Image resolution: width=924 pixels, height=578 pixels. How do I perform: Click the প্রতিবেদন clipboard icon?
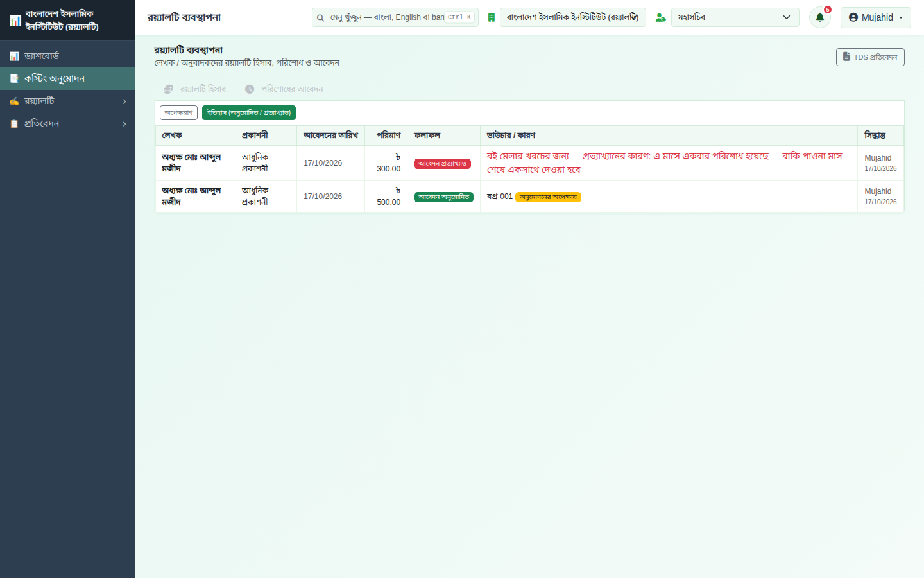pos(14,124)
